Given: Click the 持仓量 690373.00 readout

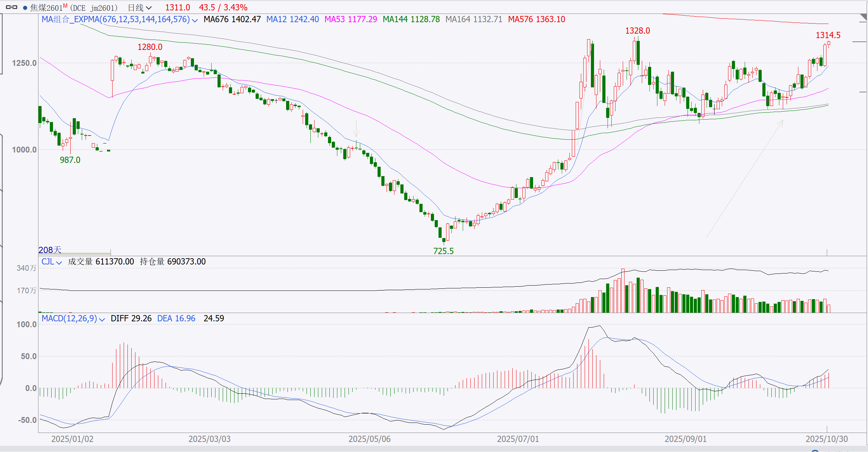Looking at the screenshot, I should coord(172,262).
